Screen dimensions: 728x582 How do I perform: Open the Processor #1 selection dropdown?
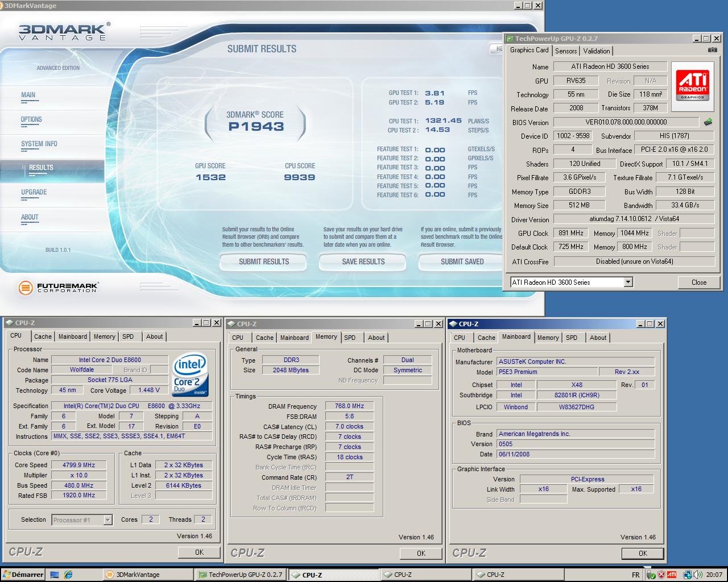pos(107,520)
